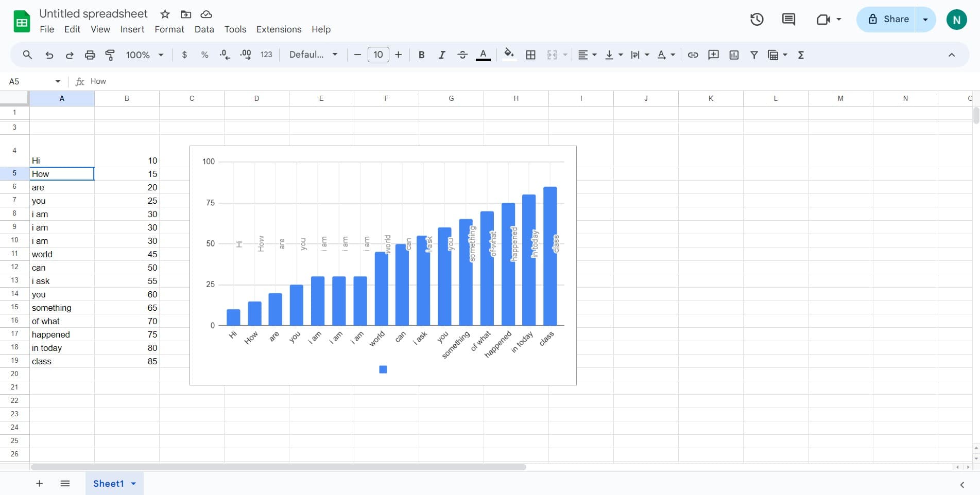Open the Extensions menu

tap(279, 29)
